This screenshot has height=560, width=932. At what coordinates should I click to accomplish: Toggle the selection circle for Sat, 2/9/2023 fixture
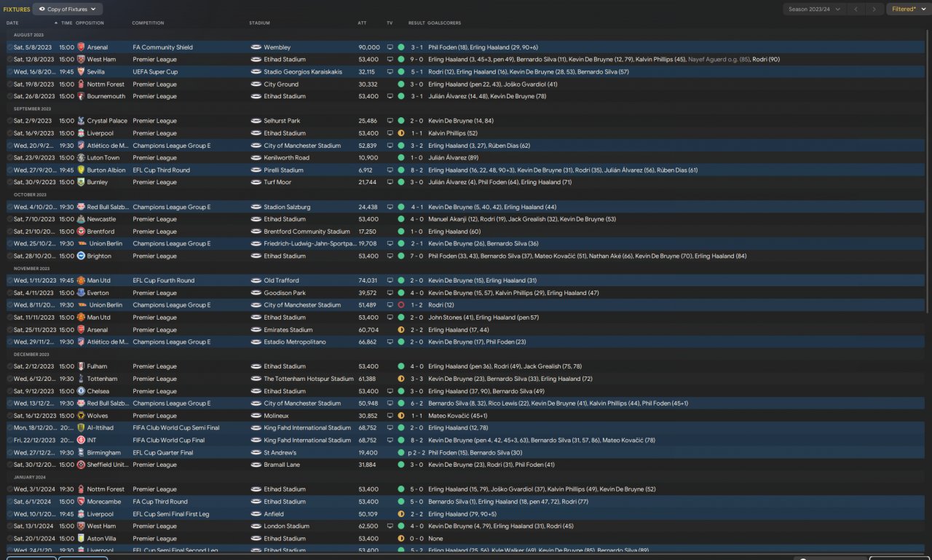9,121
